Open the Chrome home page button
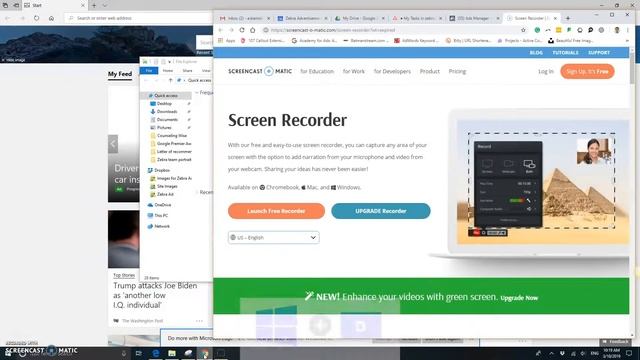 click(253, 30)
